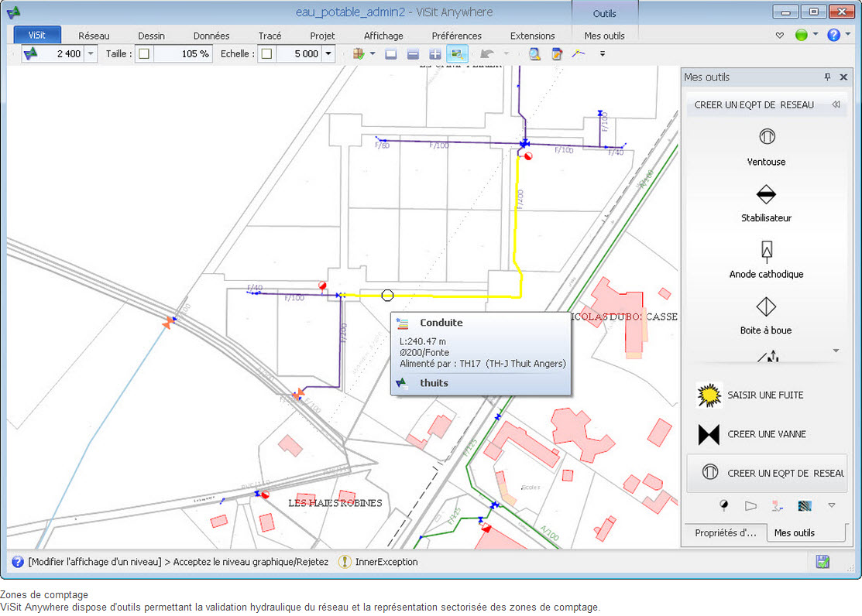Click the plus-window icon in toolbar
Image resolution: width=862 pixels, height=616 pixels.
434,54
